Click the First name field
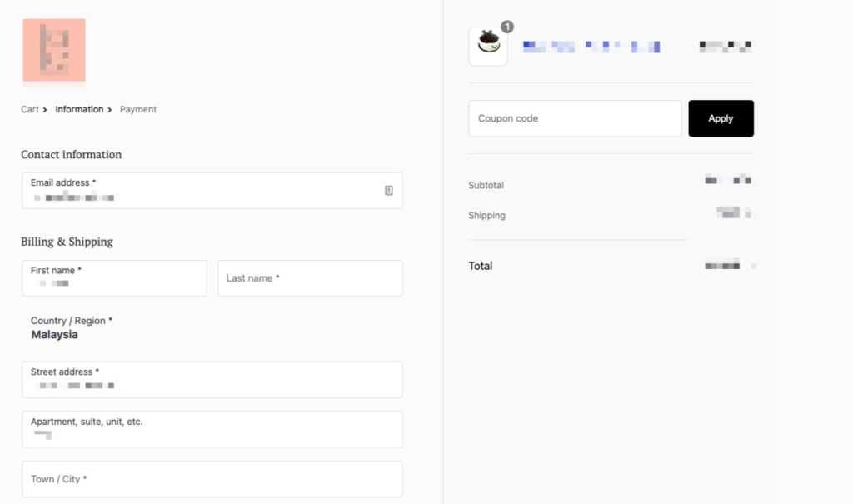Image resolution: width=853 pixels, height=504 pixels. (114, 277)
